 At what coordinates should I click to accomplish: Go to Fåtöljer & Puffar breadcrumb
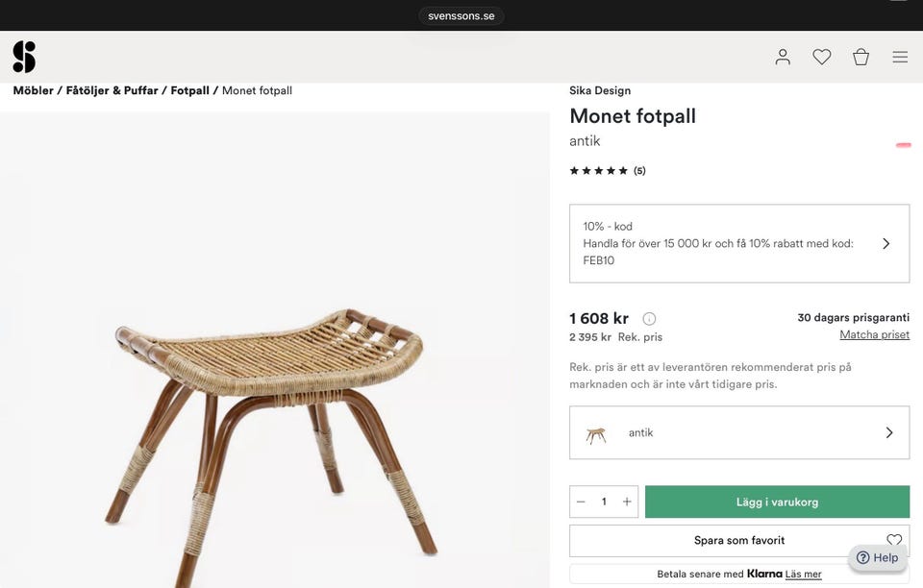pos(112,90)
